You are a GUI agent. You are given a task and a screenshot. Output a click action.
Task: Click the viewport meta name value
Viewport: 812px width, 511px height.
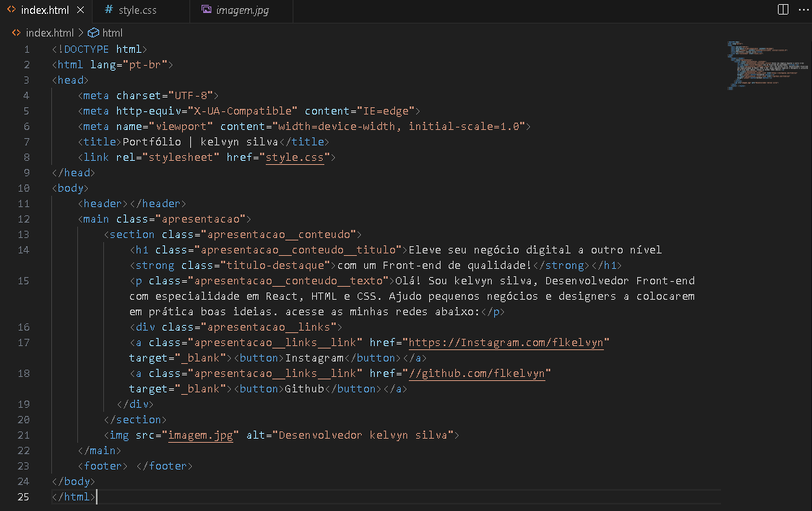181,127
